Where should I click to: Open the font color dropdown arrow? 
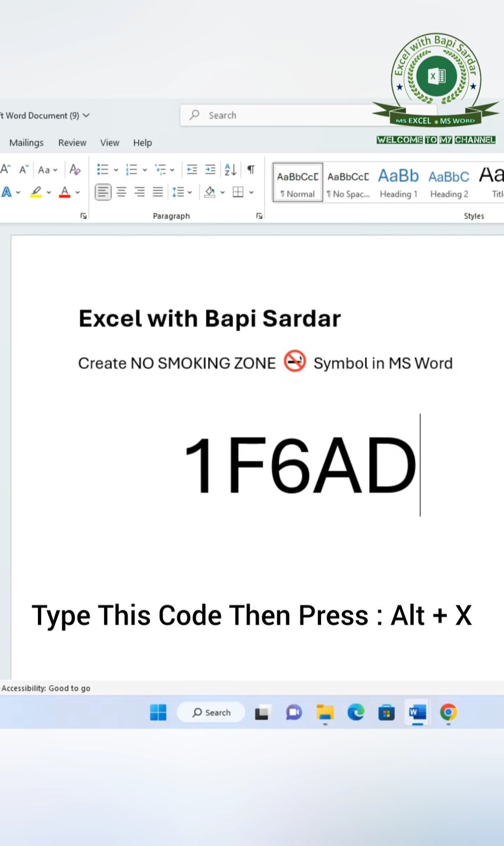(x=78, y=193)
